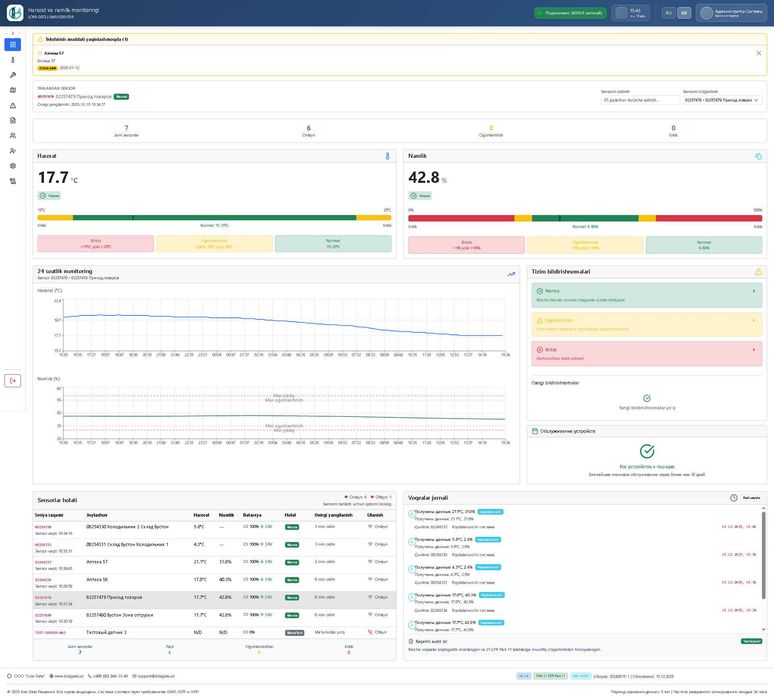This screenshot has width=774, height=699.
Task: Open the dashboard icon in the sidebar
Action: coord(13,45)
